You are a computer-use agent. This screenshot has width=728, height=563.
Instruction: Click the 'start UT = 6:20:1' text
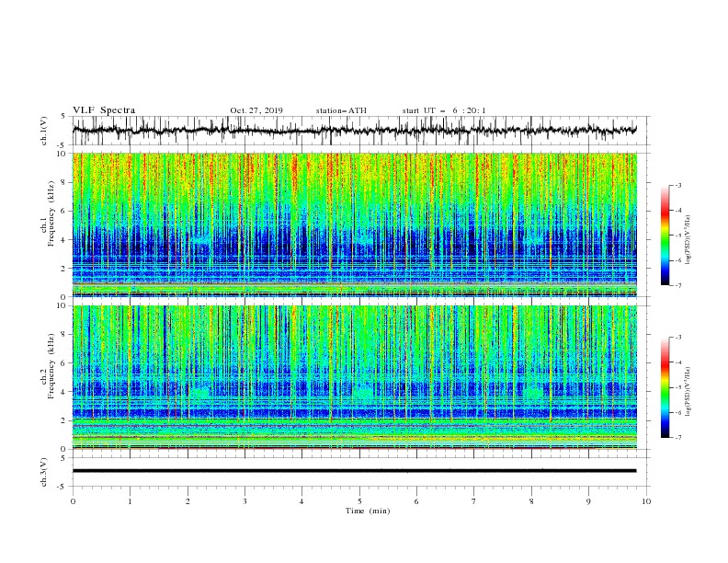(444, 110)
